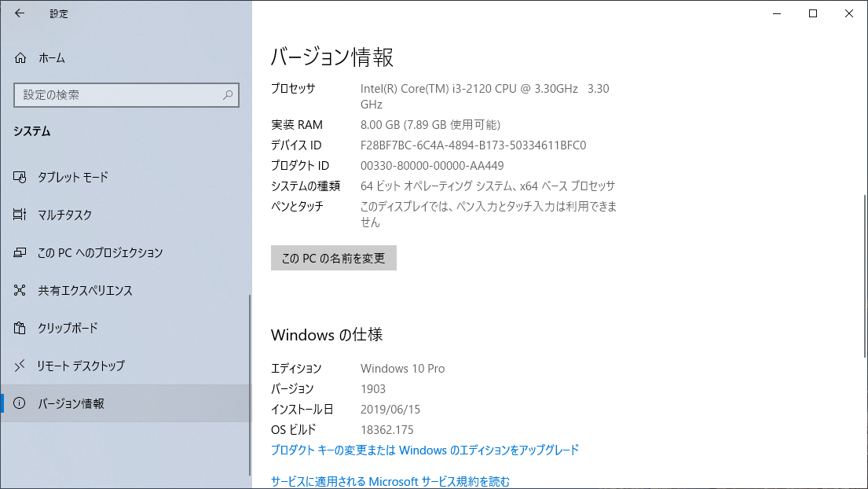This screenshot has height=489, width=868.
Task: Open リモート デスクトップ settings
Action: (81, 366)
